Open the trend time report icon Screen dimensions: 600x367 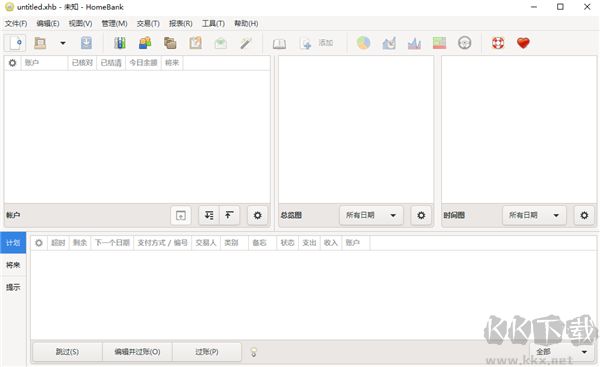coord(389,43)
